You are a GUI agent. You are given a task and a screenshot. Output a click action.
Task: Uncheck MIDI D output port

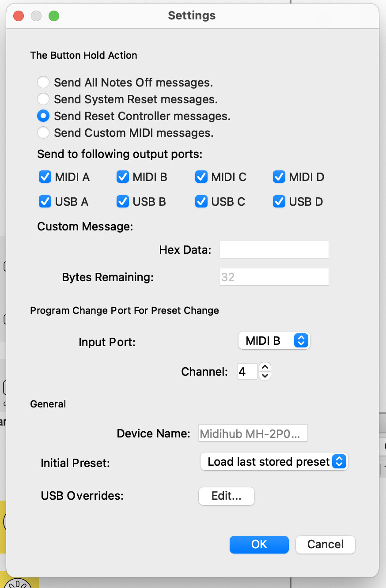279,177
